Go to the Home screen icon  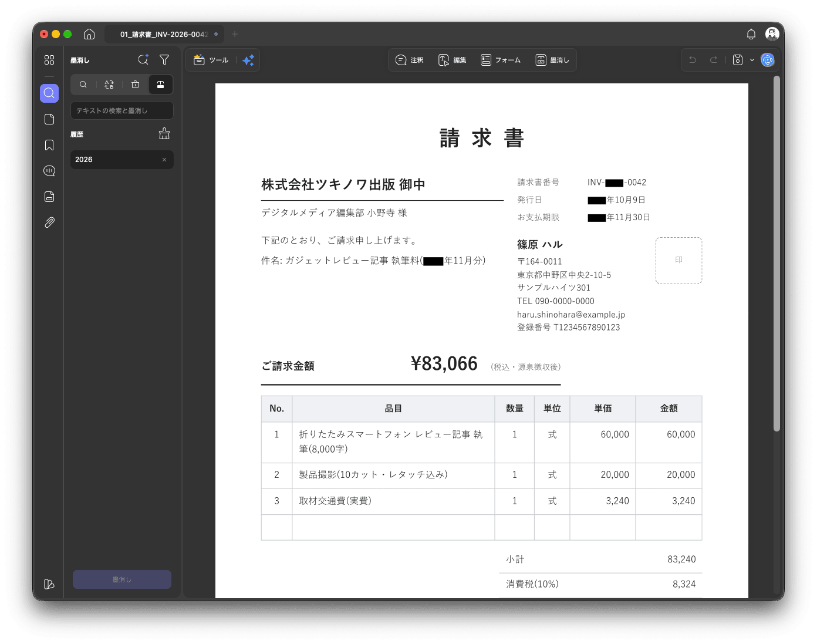[89, 34]
